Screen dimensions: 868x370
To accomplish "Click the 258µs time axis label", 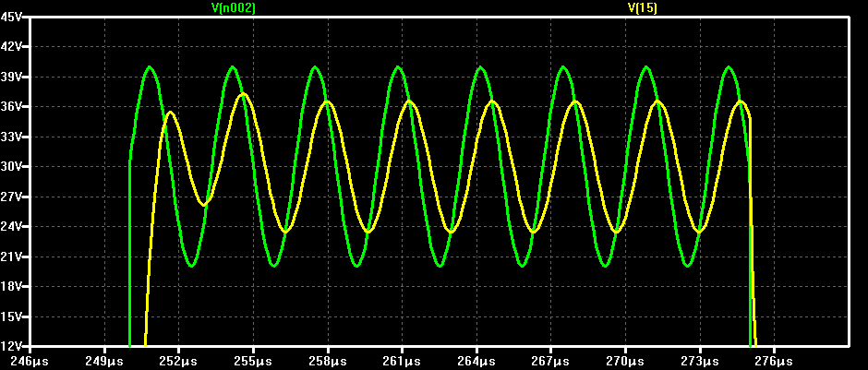I will (x=328, y=361).
